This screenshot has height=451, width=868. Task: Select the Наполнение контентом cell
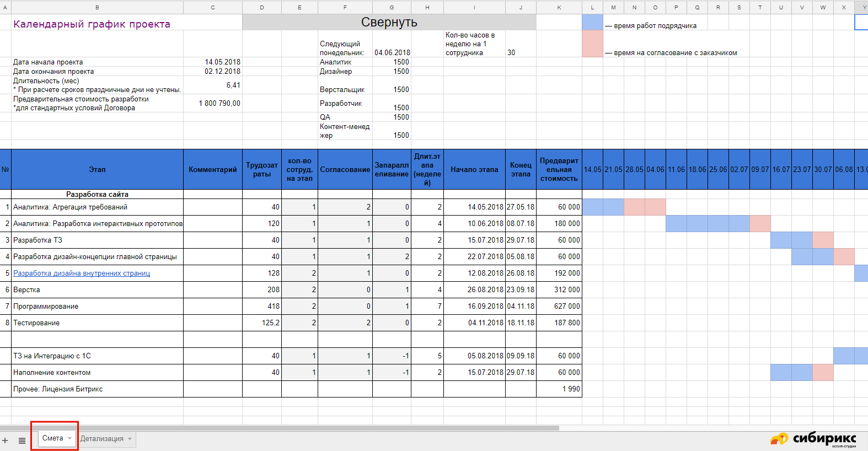97,373
